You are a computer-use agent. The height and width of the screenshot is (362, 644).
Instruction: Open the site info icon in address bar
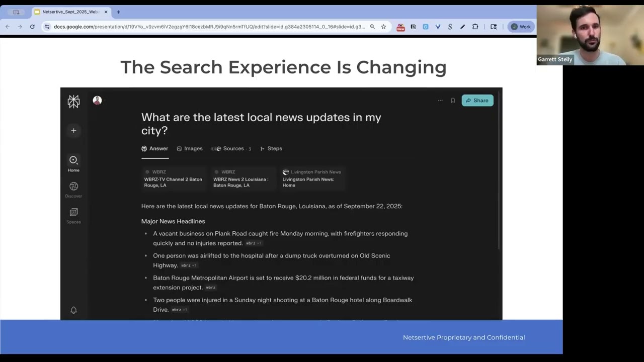tap(47, 27)
